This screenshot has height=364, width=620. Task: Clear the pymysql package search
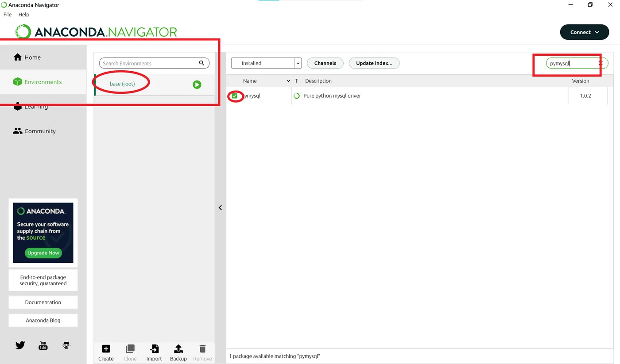click(x=601, y=63)
